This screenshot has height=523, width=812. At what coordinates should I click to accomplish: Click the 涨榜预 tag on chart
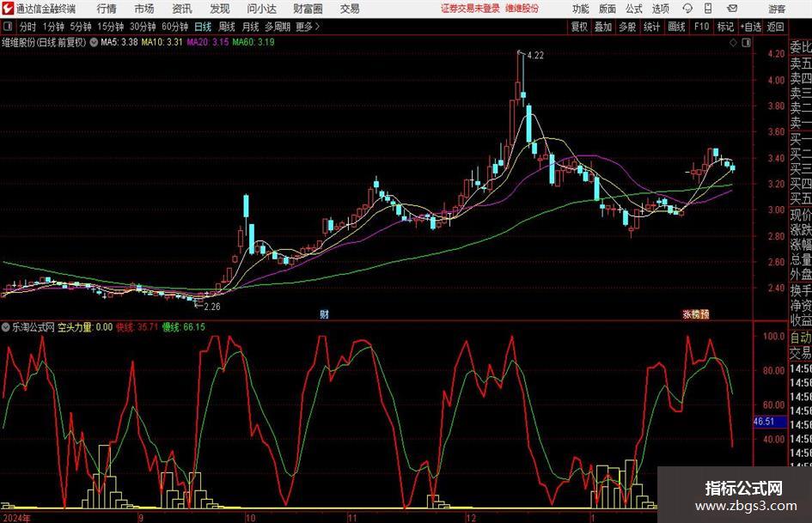[695, 314]
